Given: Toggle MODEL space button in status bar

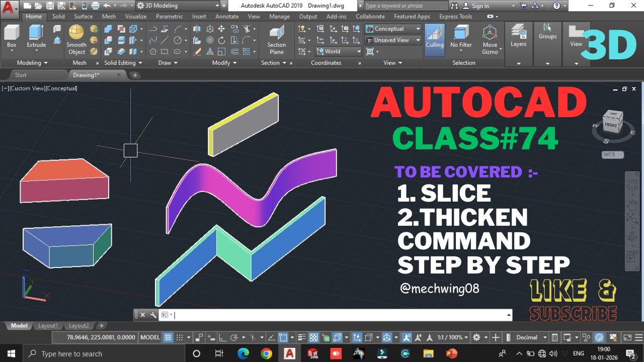Looking at the screenshot, I should tap(150, 337).
